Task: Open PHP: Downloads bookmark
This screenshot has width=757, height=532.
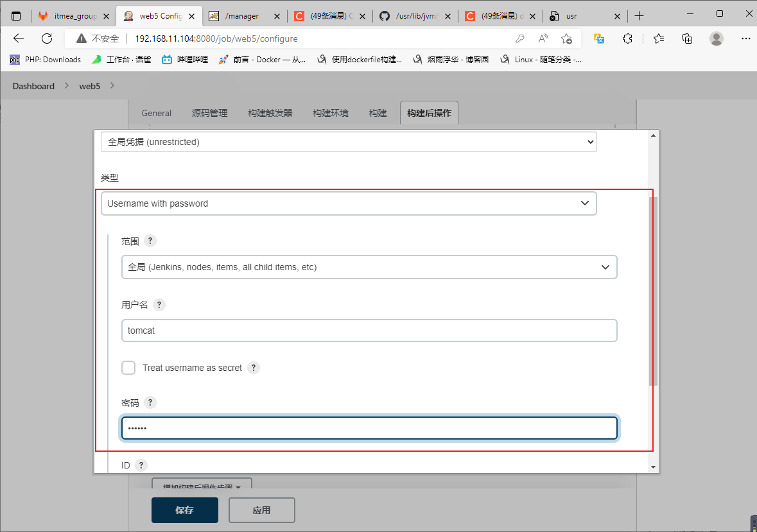Action: (x=46, y=59)
